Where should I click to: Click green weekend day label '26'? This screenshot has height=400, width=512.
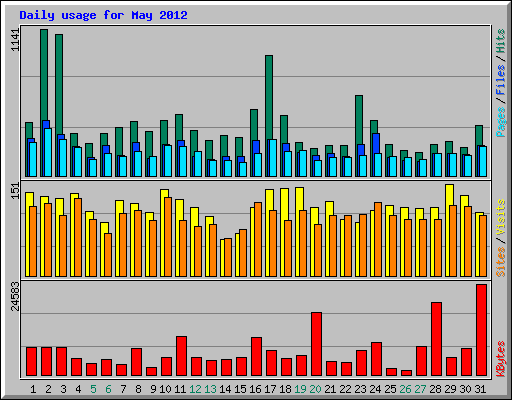click(x=405, y=389)
